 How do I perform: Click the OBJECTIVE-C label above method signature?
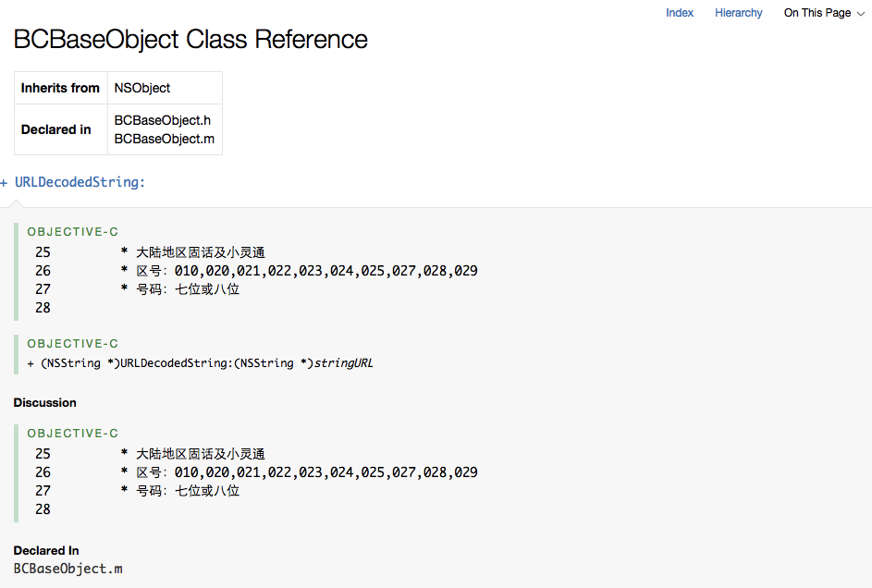[73, 343]
